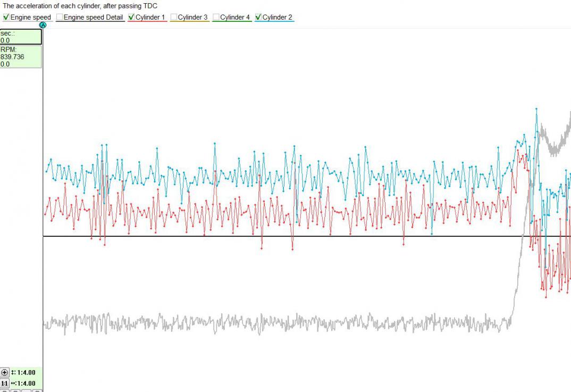
Task: Enable the Cylinder 3 checkbox
Action: coord(174,17)
